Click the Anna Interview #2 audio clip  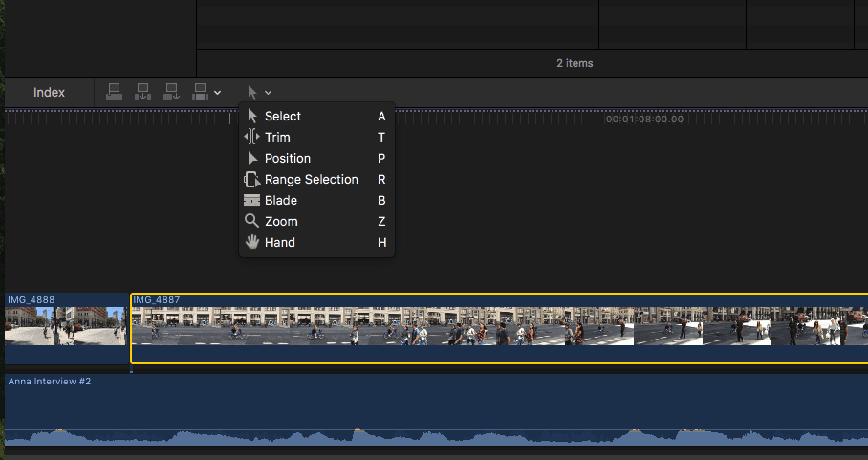pyautogui.click(x=430, y=411)
